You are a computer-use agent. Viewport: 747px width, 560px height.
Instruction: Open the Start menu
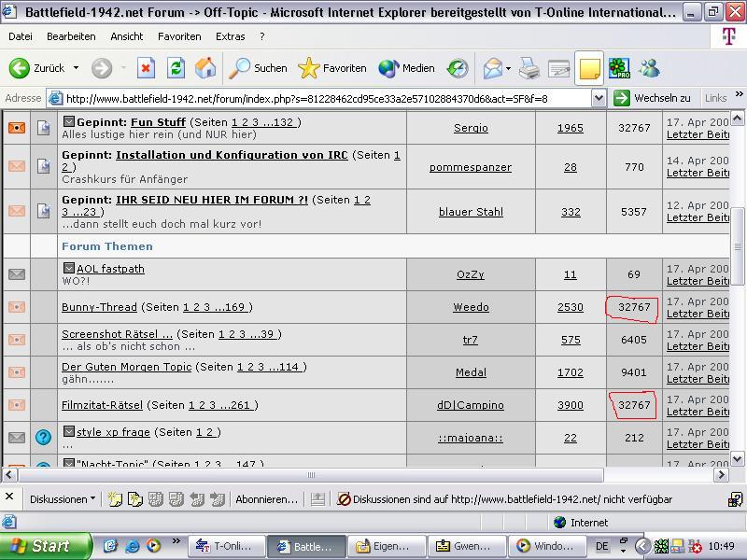pos(44,546)
